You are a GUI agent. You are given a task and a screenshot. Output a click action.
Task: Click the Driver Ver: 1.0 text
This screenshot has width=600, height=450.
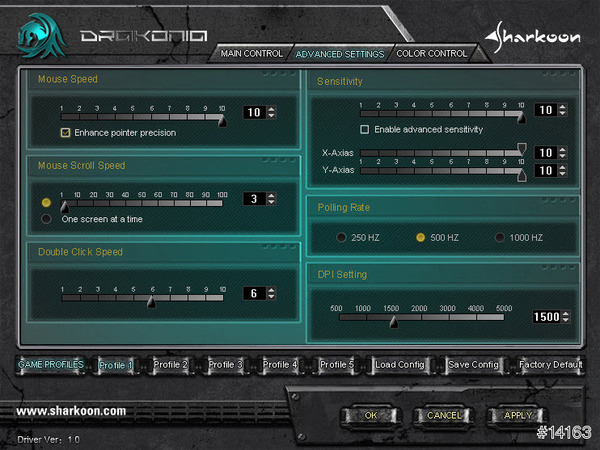click(48, 440)
